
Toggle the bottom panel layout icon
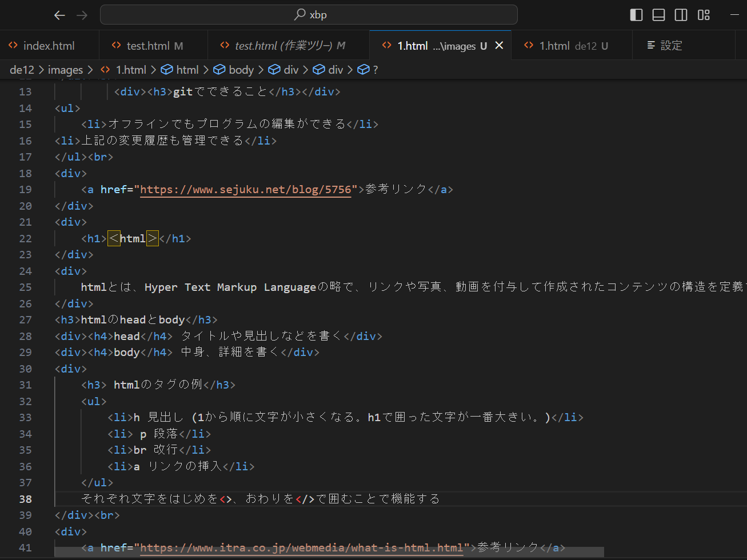tap(658, 15)
